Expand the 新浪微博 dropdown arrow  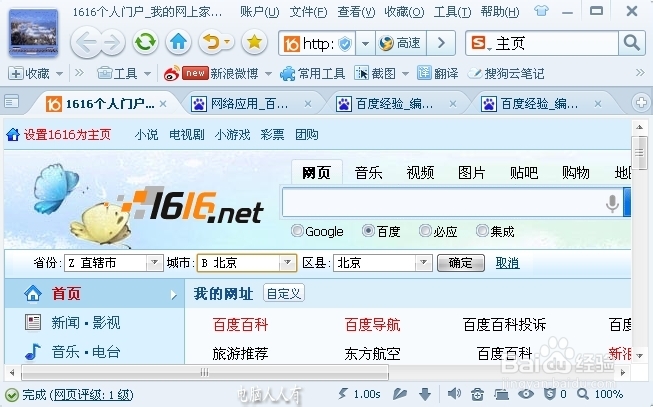268,74
